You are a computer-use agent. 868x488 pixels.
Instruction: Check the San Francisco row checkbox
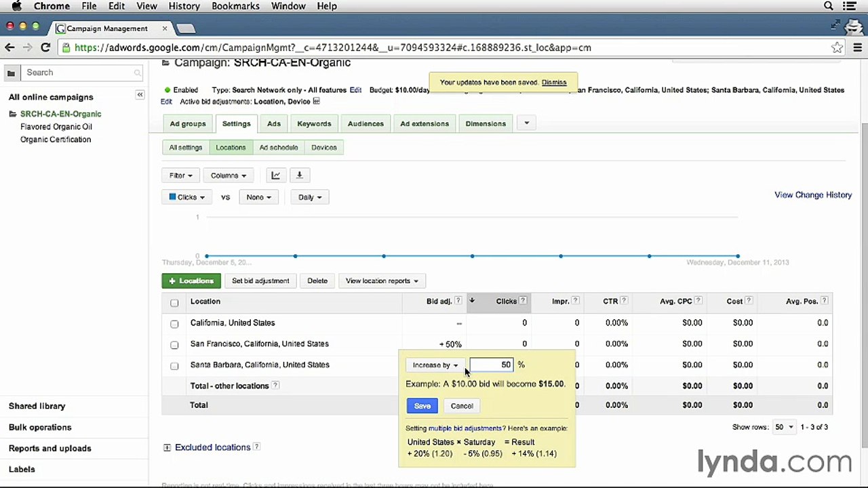tap(174, 345)
